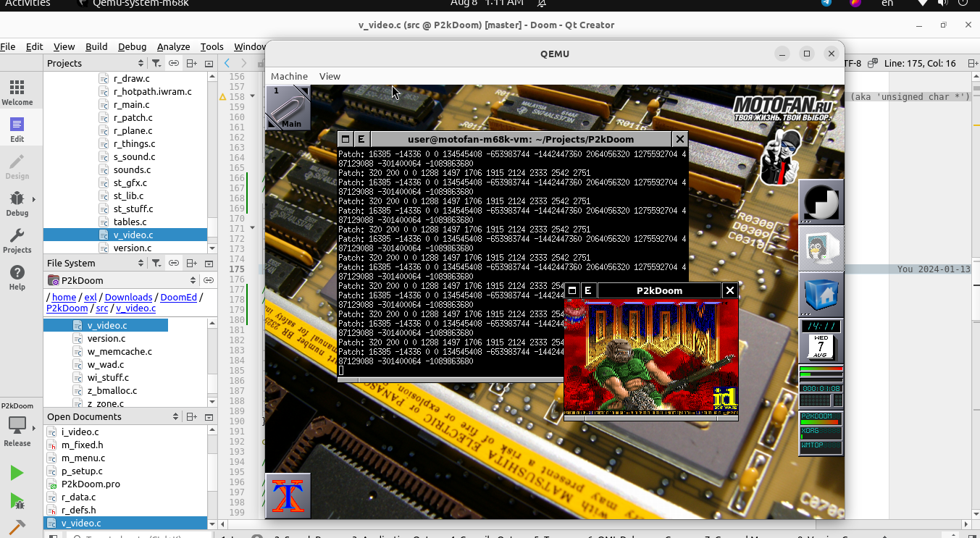Open the Build menu
Viewport: 980px width, 538px height.
(96, 46)
